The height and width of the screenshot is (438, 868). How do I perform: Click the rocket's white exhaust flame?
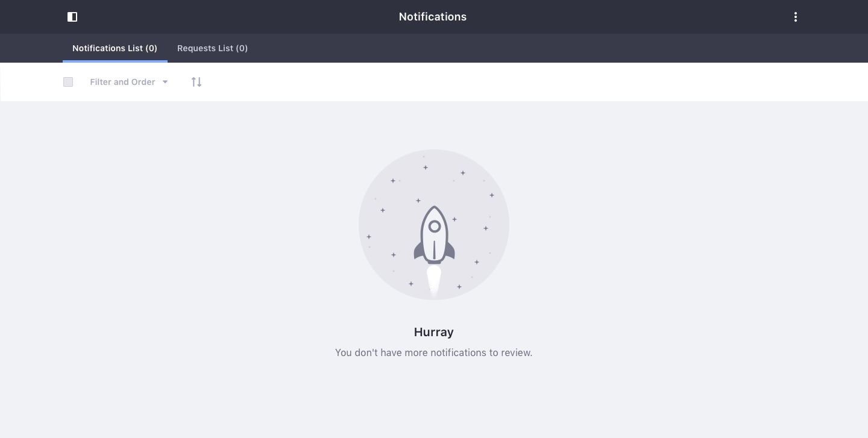(434, 280)
